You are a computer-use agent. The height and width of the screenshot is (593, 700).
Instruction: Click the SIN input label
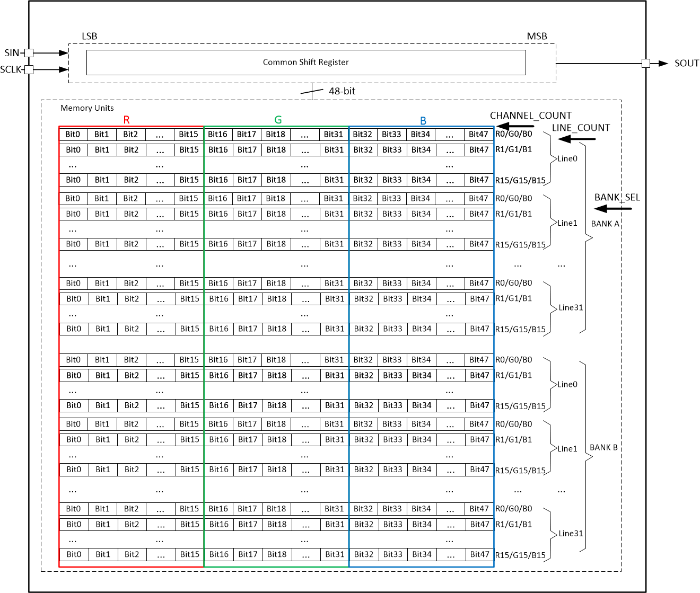tap(12, 53)
